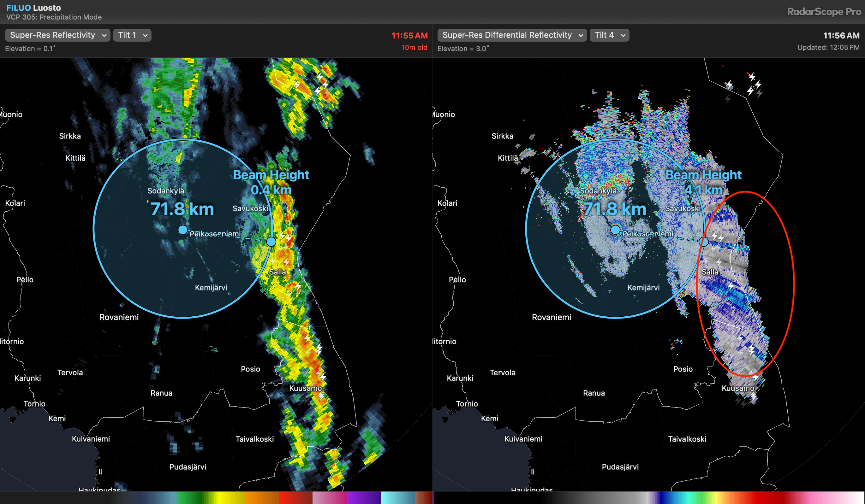This screenshot has width=865, height=504.
Task: Open the Super-Res Reflectivity product dropdown
Action: tap(57, 35)
